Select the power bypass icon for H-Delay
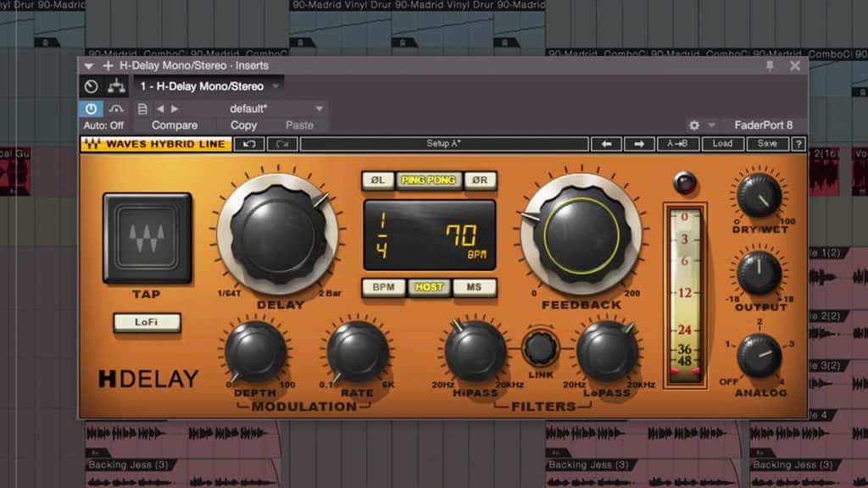Image resolution: width=868 pixels, height=488 pixels. [x=89, y=108]
